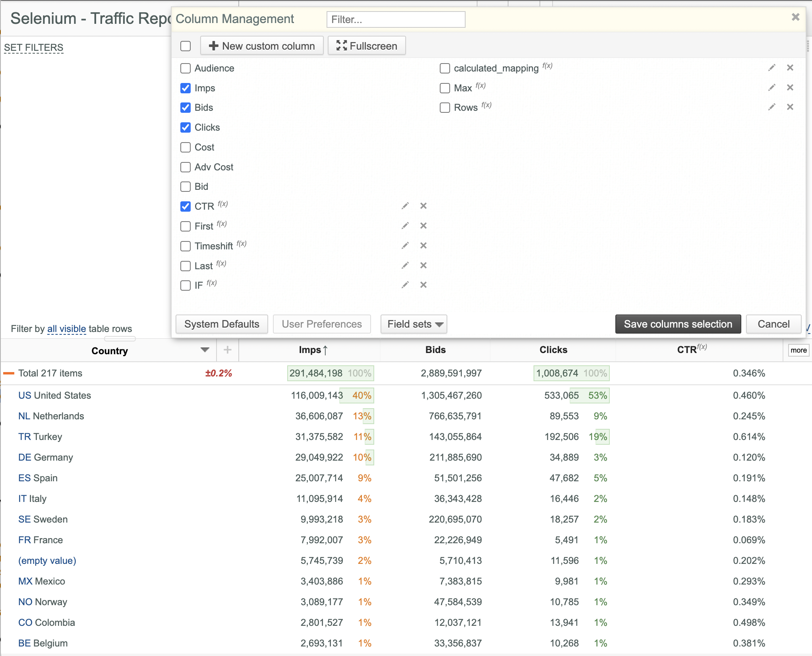Check the calculated_mapping column

445,68
